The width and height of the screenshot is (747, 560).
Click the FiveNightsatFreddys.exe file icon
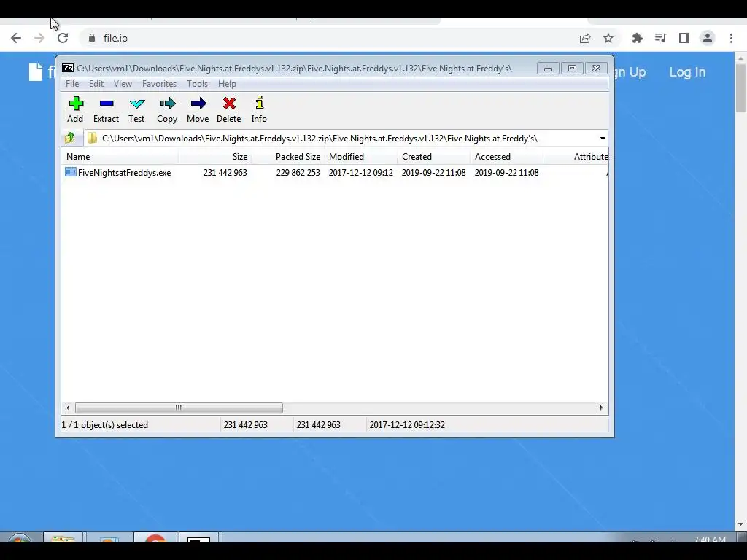[71, 172]
